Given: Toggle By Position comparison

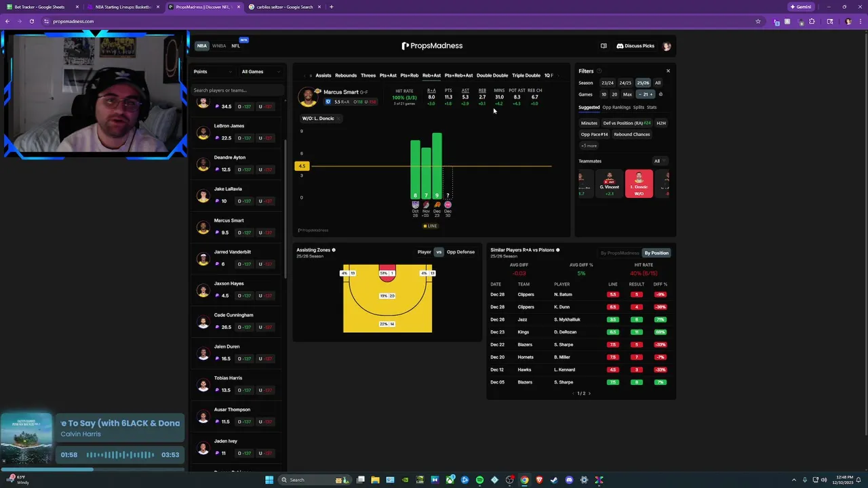Looking at the screenshot, I should (656, 253).
